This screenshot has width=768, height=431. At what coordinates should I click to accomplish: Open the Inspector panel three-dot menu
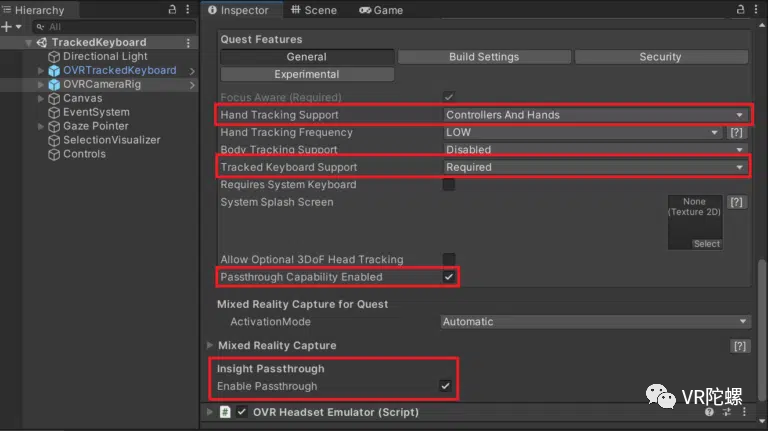coord(756,9)
